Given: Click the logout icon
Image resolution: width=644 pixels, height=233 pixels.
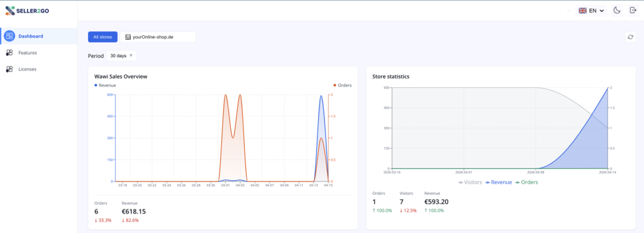Looking at the screenshot, I should click(633, 10).
